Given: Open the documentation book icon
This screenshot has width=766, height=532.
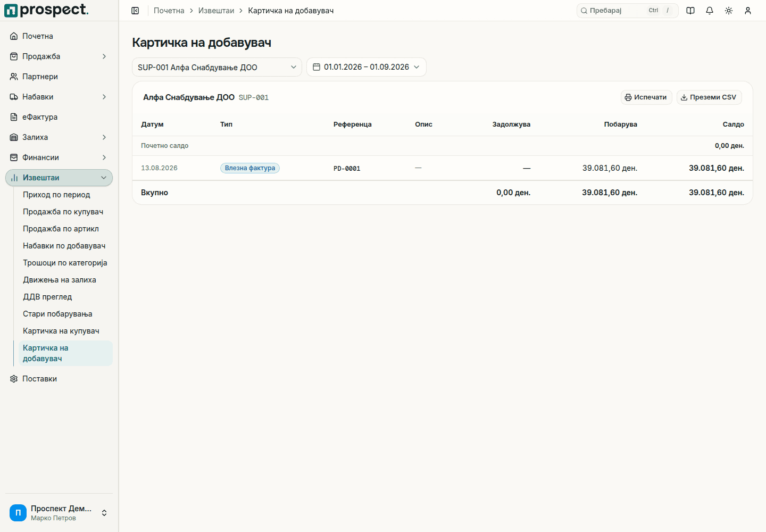Looking at the screenshot, I should click(x=690, y=11).
